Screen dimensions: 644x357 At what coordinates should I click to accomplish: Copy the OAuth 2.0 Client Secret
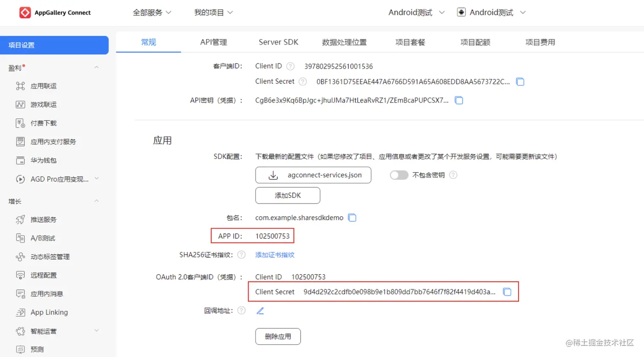point(507,291)
